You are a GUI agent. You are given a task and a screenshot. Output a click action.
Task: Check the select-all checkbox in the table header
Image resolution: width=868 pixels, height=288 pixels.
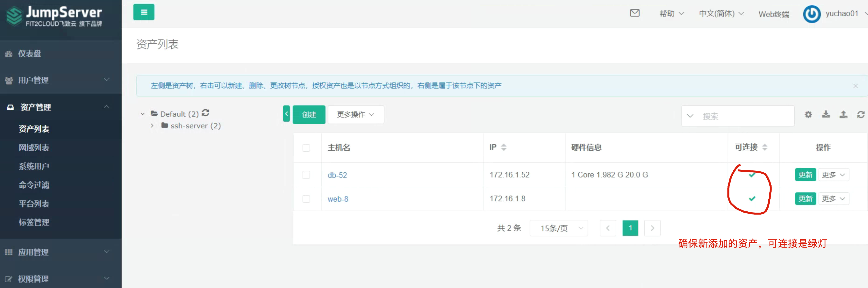[x=306, y=148]
